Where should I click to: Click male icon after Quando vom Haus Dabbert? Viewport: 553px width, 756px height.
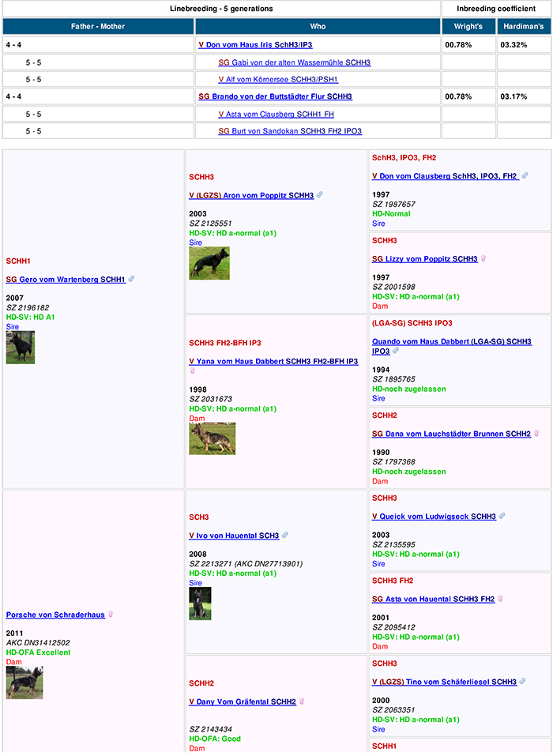point(396,352)
